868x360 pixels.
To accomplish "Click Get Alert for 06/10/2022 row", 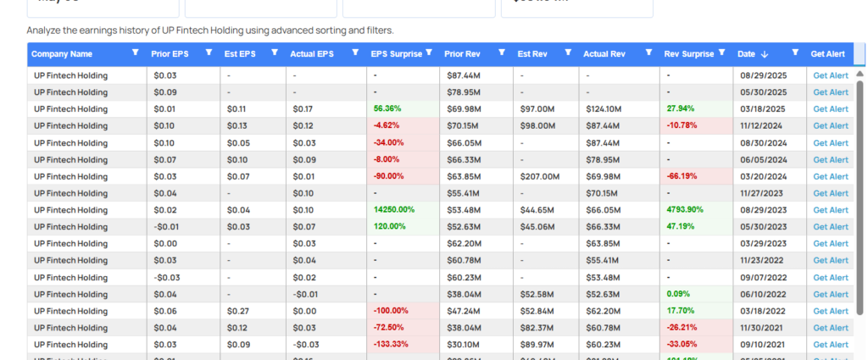I will pos(831,294).
